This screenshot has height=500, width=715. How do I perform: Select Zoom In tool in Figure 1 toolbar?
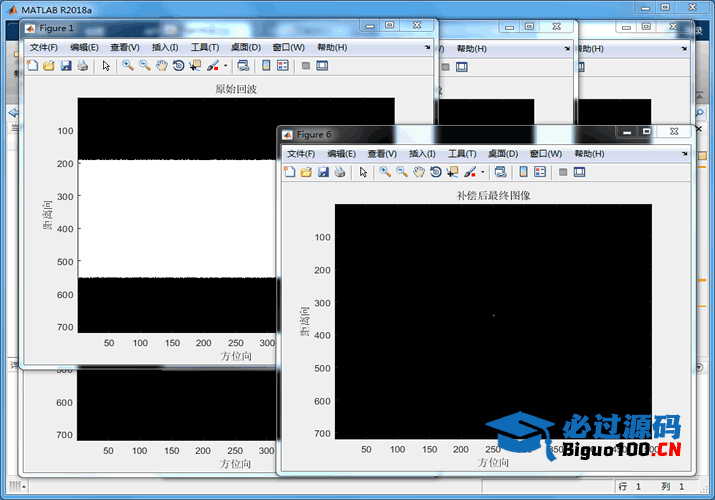tap(128, 66)
